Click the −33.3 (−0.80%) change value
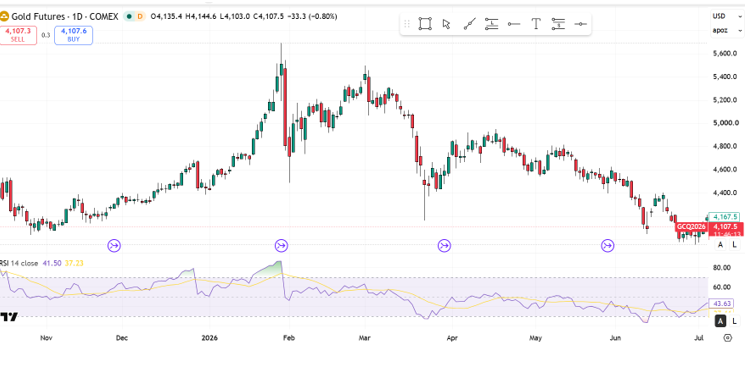The height and width of the screenshot is (377, 745). [311, 17]
